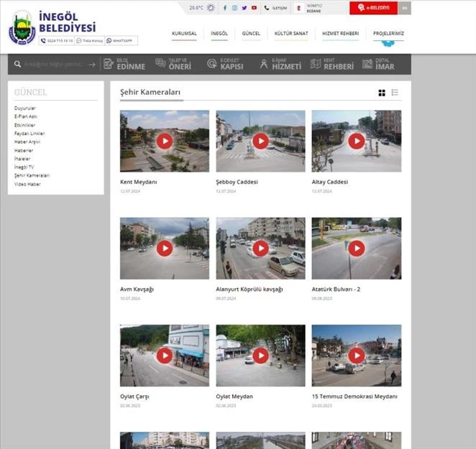Open Bilgi Edinme quick service
476x449 pixels.
coord(124,64)
